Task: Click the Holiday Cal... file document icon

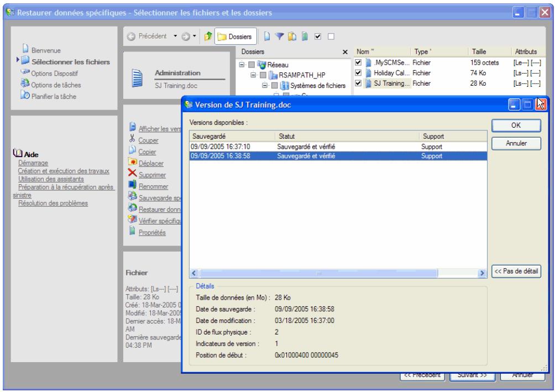Action: click(x=368, y=73)
